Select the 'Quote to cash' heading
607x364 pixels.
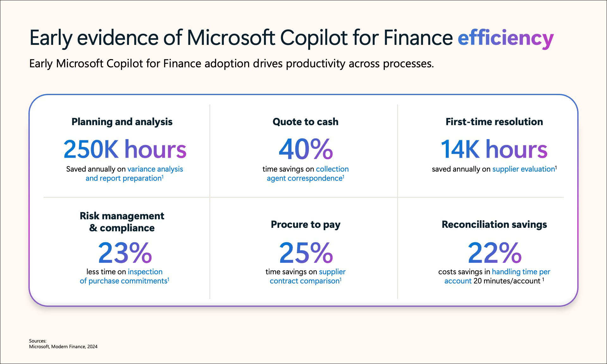pyautogui.click(x=305, y=122)
